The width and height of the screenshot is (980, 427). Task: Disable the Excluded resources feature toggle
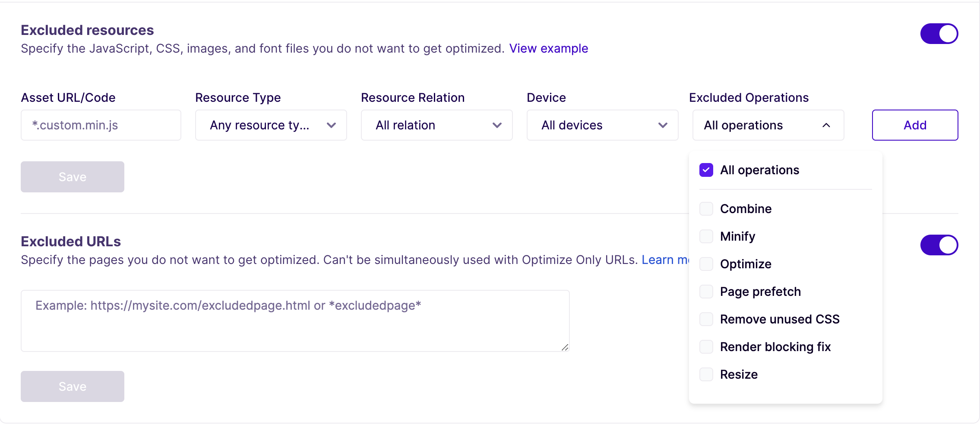939,34
